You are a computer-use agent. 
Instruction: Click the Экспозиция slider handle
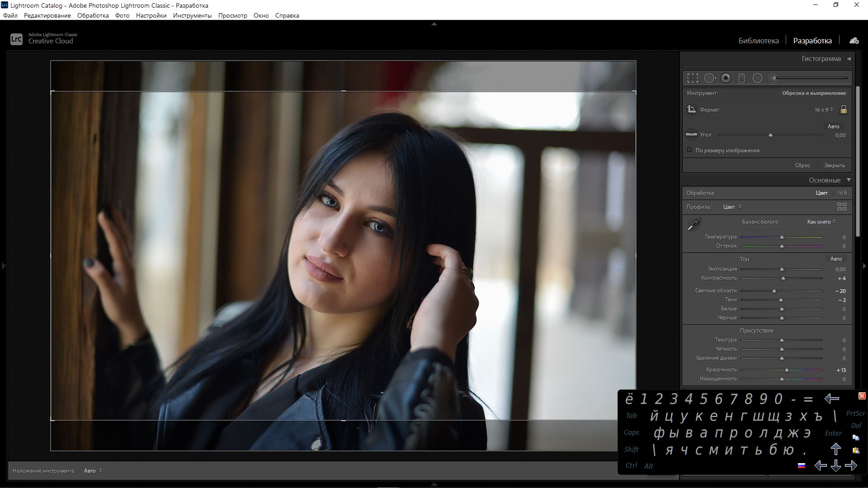[782, 269]
